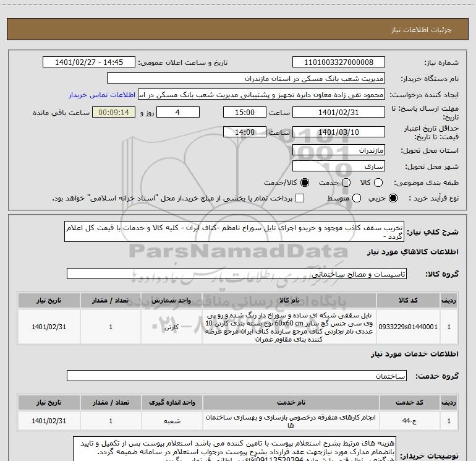The height and width of the screenshot is (461, 476).
Task: Select the خدمت radio button
Action: coord(346,183)
